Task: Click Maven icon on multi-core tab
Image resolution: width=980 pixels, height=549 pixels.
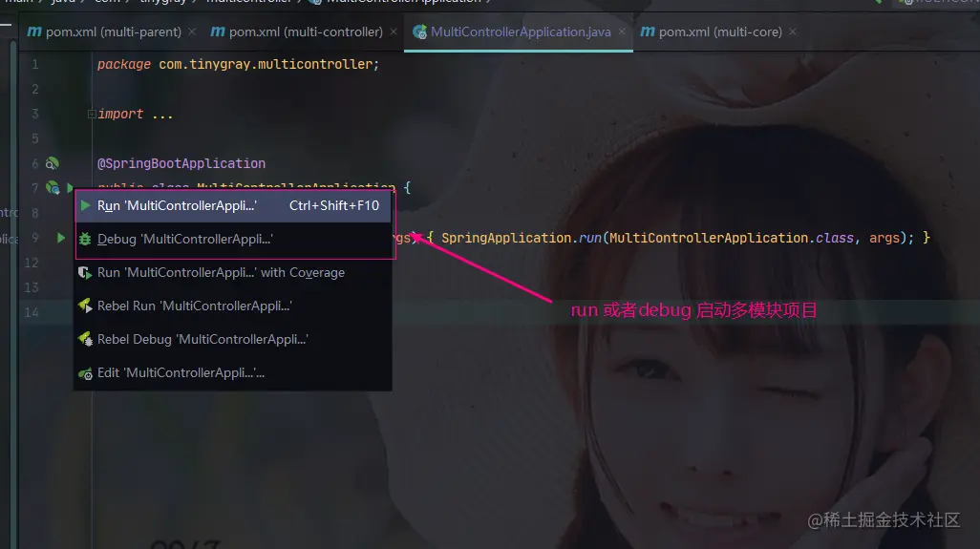Action: point(649,32)
